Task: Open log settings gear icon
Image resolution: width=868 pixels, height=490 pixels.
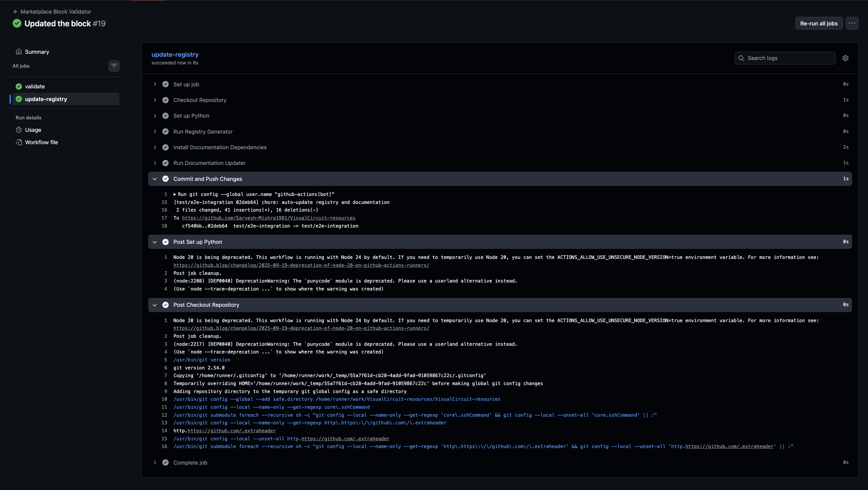Action: tap(846, 58)
